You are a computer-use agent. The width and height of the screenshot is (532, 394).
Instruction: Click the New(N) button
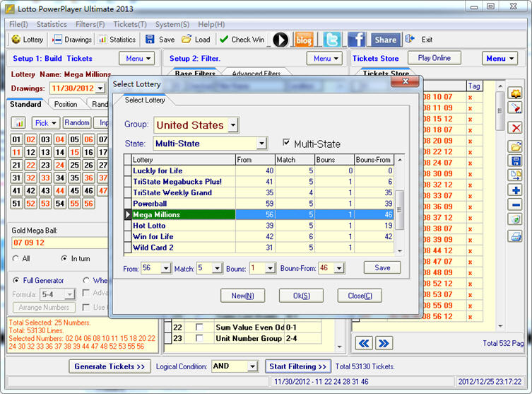click(x=242, y=296)
